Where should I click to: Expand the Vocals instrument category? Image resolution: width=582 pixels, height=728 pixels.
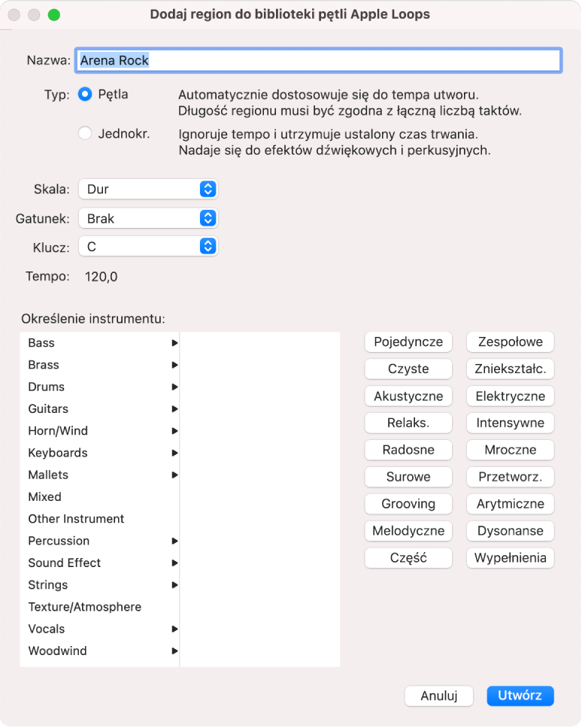(101, 629)
